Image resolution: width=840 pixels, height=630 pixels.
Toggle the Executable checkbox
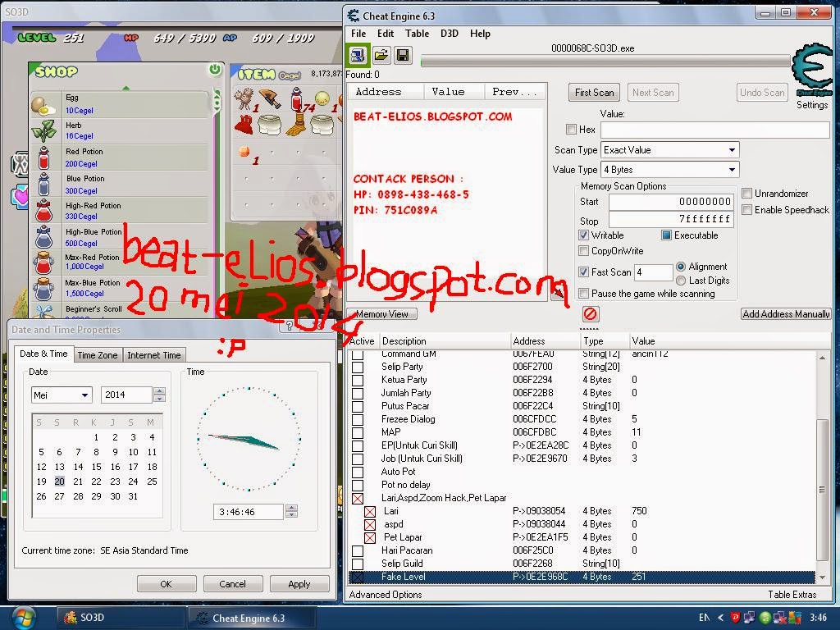coord(666,235)
